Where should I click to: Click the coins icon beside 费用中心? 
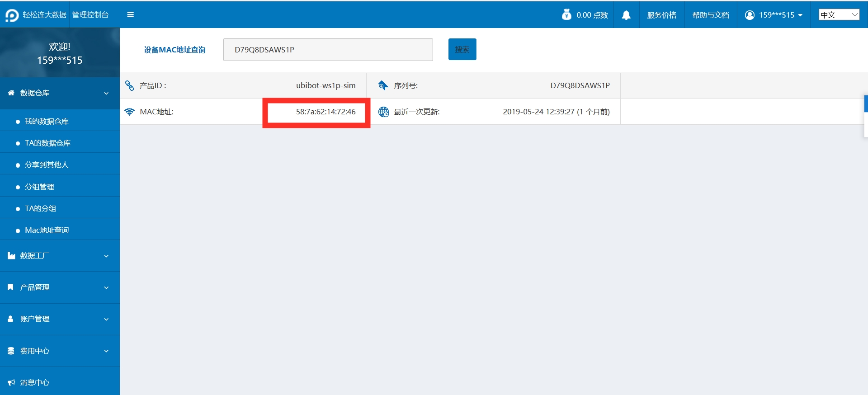coord(11,351)
